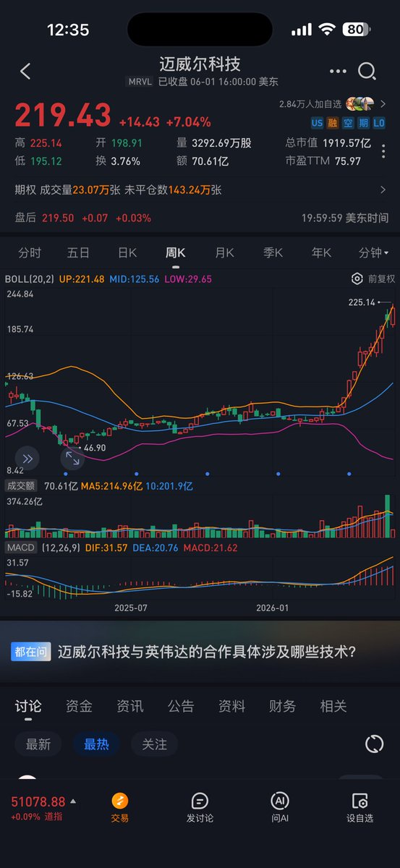Screen dimensions: 400x868
Task: Tap the 都在问 tag
Action: (x=30, y=652)
